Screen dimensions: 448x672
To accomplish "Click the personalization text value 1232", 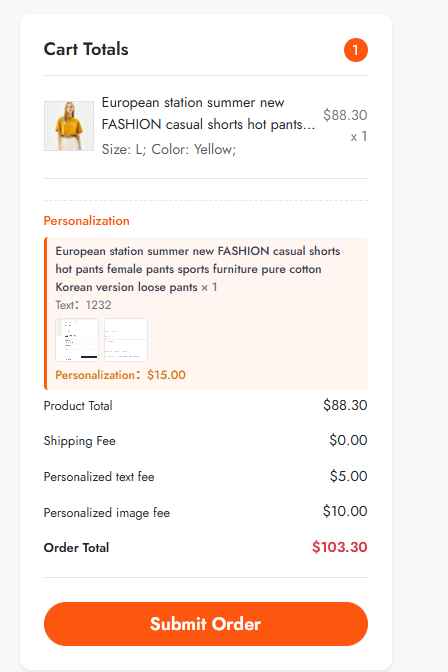I will [99, 305].
